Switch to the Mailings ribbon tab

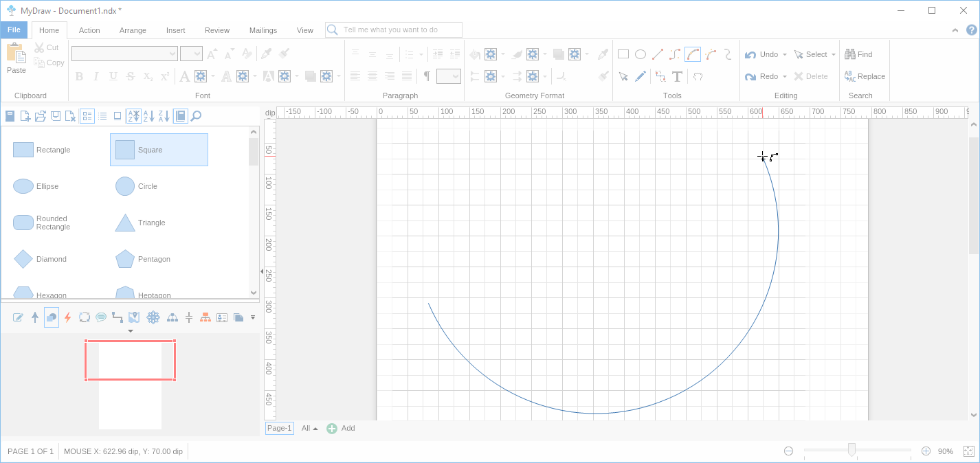pos(263,30)
